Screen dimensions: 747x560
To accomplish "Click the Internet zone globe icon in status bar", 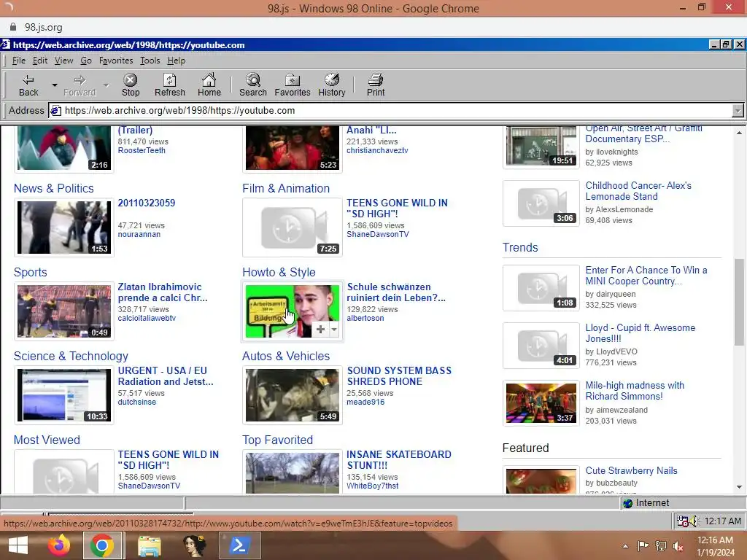I will 628,503.
